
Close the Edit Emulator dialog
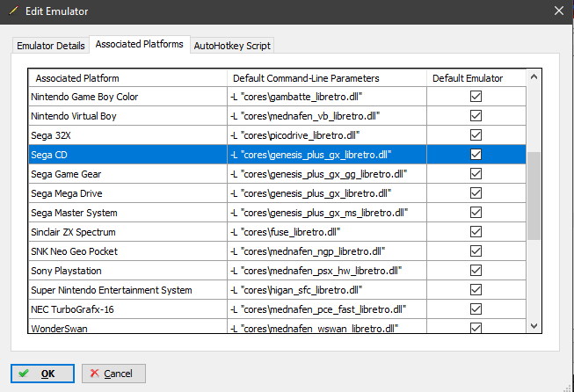(x=559, y=11)
